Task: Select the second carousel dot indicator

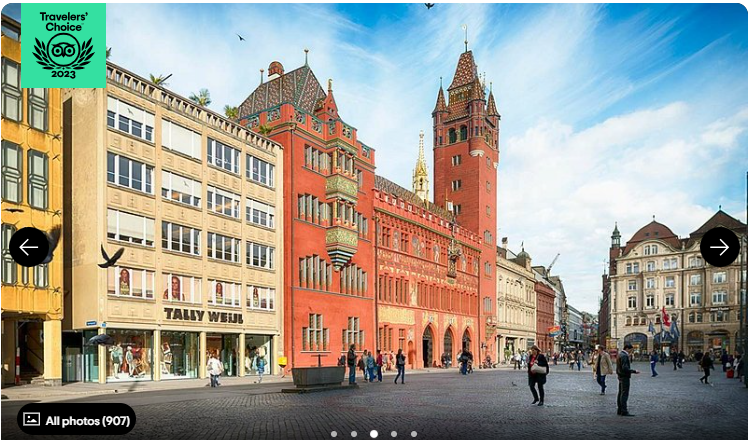Action: (354, 434)
